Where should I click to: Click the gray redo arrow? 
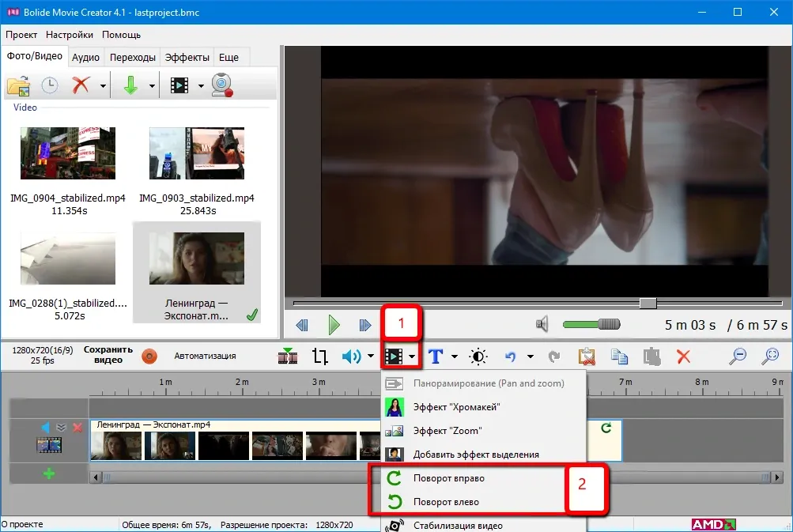click(x=554, y=357)
